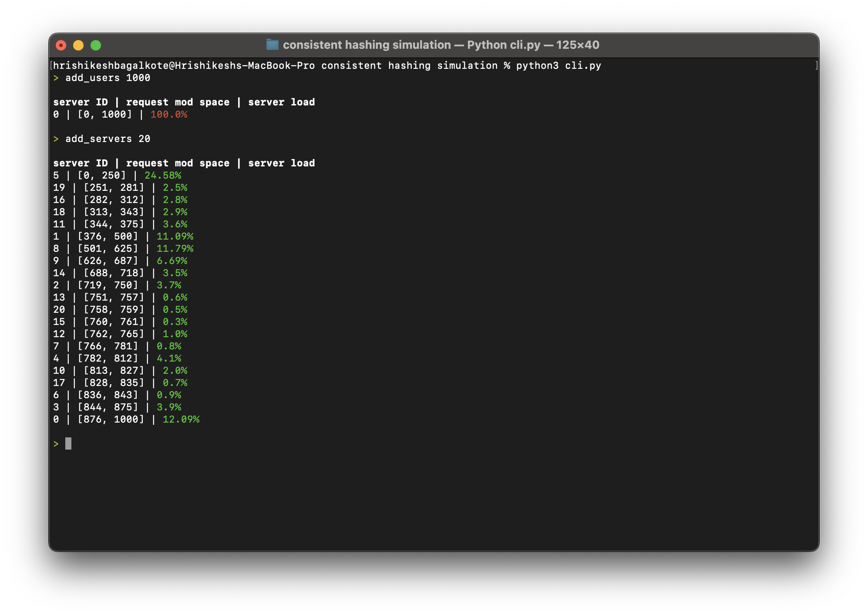Image resolution: width=868 pixels, height=616 pixels.
Task: Click the second 'server load' column header
Action: point(281,163)
